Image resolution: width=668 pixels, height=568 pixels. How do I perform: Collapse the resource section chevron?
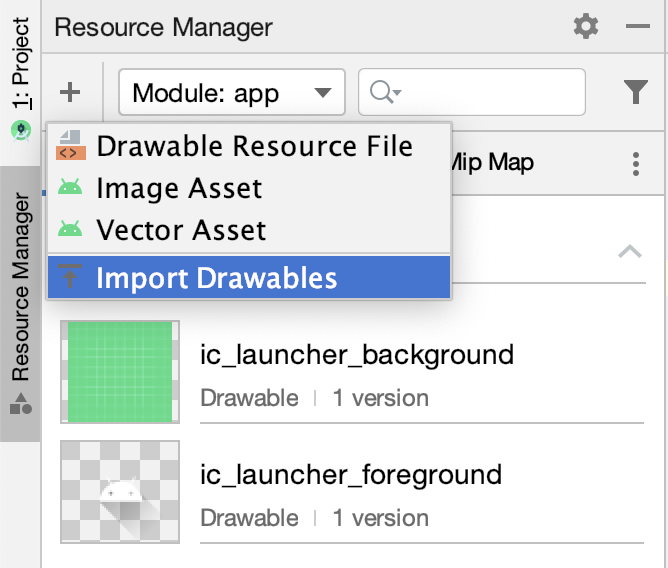630,251
